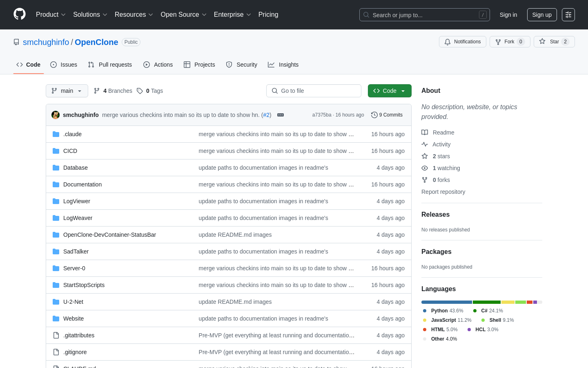
Task: Open the green Code dropdown button
Action: tap(390, 91)
